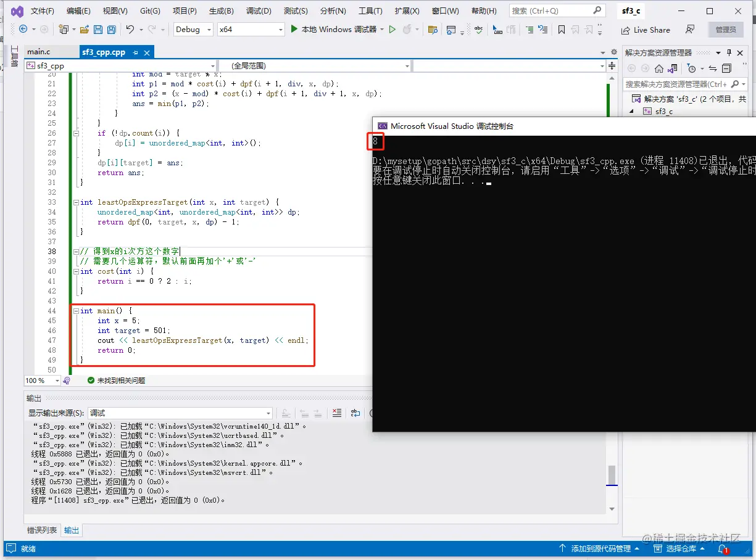Click the notifications bell in the status bar
The width and height of the screenshot is (756, 560).
tap(721, 548)
